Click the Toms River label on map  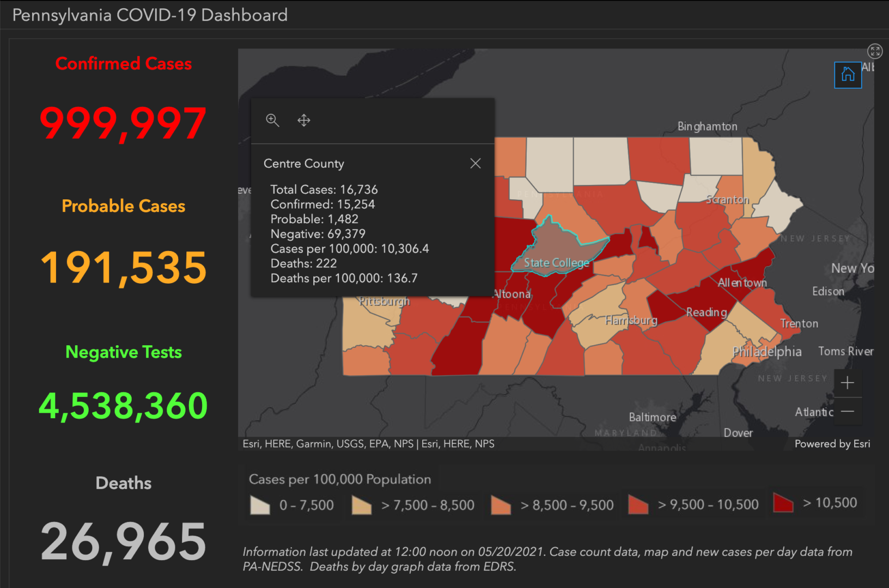point(845,351)
